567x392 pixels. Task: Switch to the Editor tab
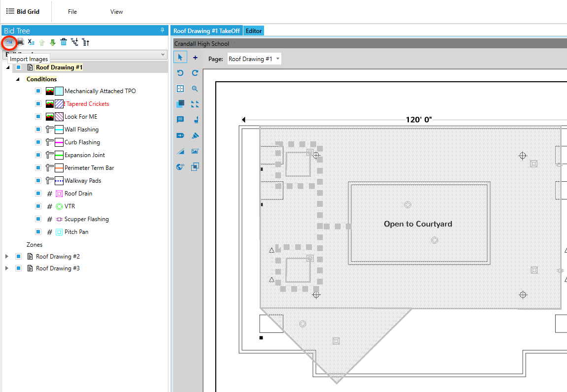click(x=254, y=31)
